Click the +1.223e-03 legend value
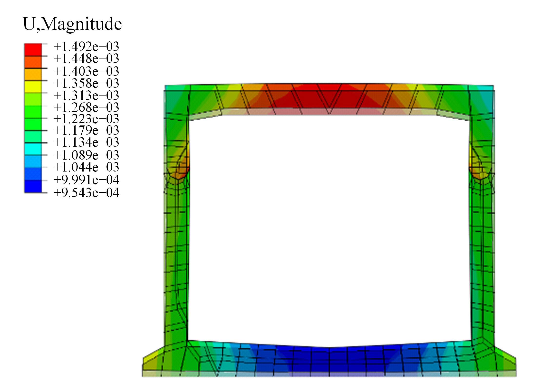The image size is (533, 392). tap(86, 119)
